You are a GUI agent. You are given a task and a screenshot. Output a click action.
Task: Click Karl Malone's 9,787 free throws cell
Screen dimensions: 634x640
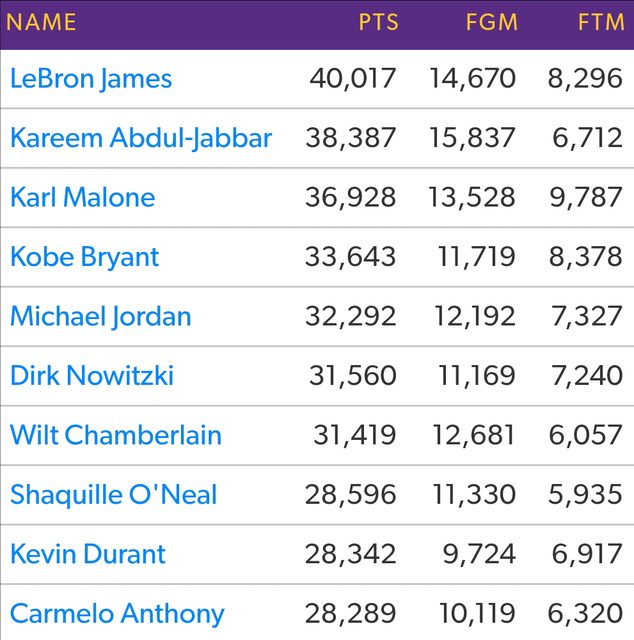tap(586, 197)
